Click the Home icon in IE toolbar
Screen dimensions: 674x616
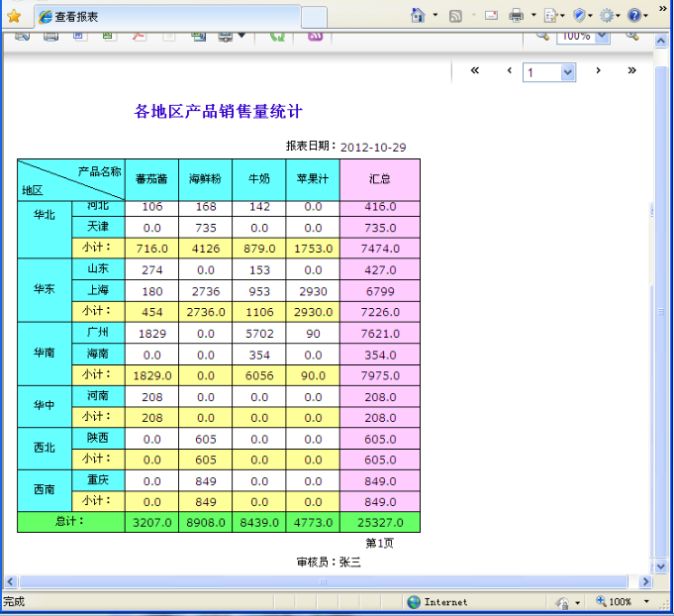417,16
